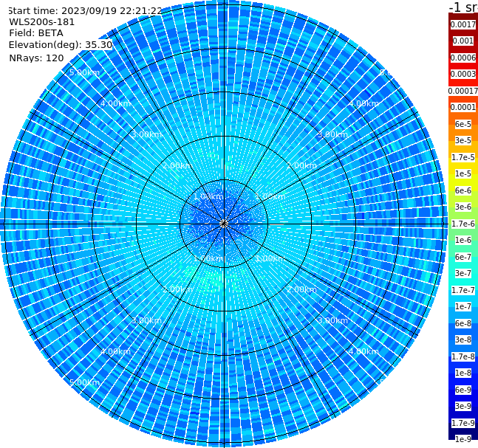Click the Field: BETA text

point(36,33)
